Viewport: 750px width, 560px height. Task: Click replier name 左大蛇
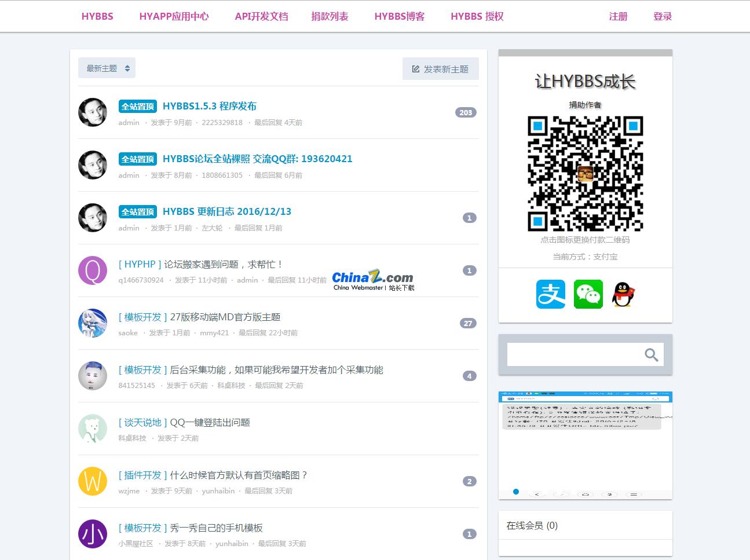(x=212, y=228)
